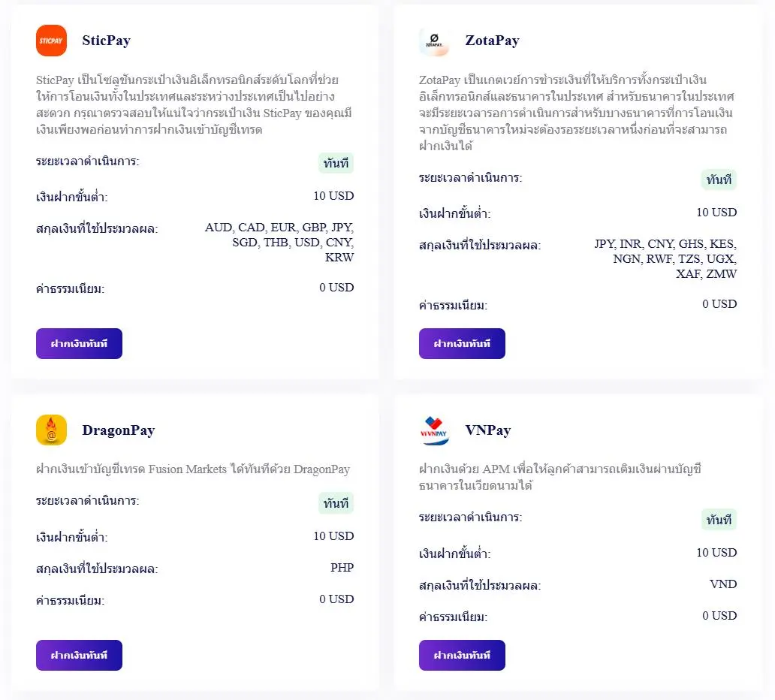Click the deposit button under DragonPay
775x700 pixels.
click(x=79, y=656)
